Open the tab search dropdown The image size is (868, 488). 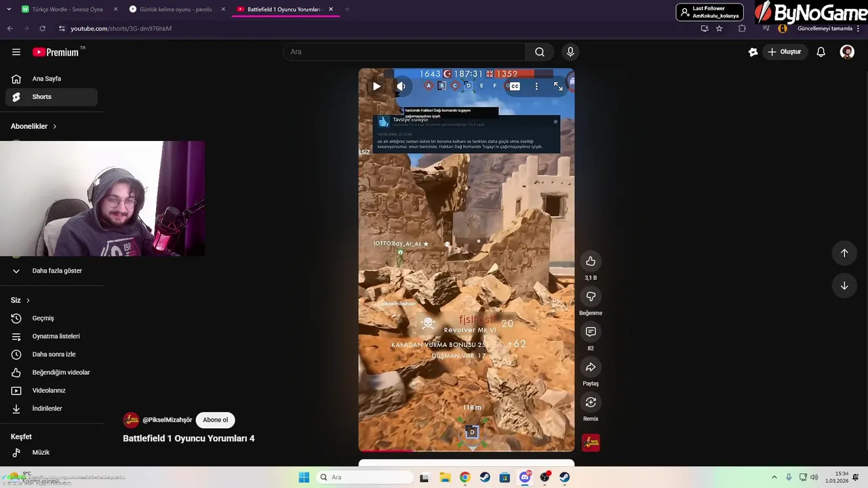pyautogui.click(x=8, y=9)
